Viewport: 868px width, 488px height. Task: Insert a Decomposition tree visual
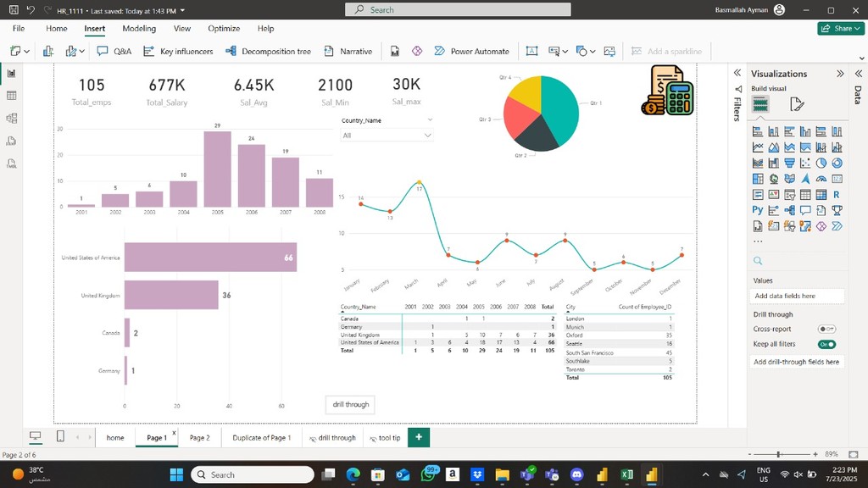pyautogui.click(x=268, y=51)
